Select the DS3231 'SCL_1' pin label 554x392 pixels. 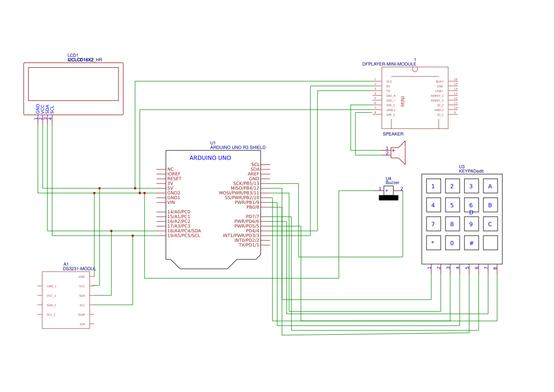[51, 315]
